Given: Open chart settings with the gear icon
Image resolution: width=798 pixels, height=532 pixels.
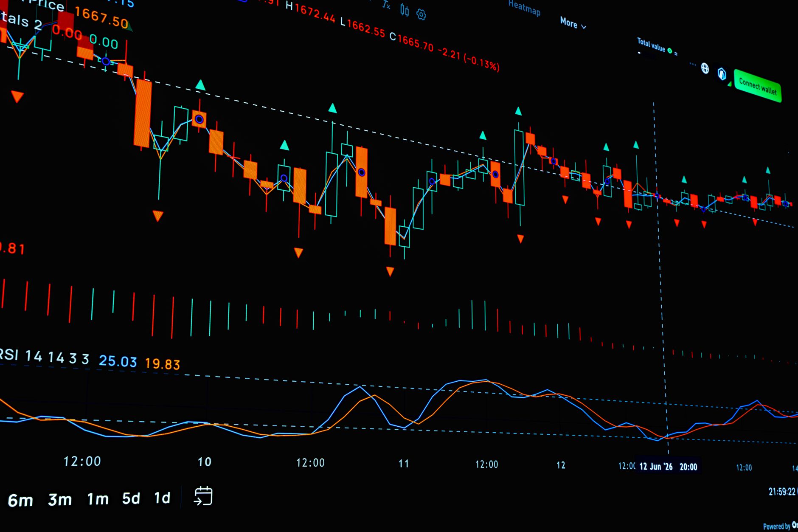Looking at the screenshot, I should [421, 15].
